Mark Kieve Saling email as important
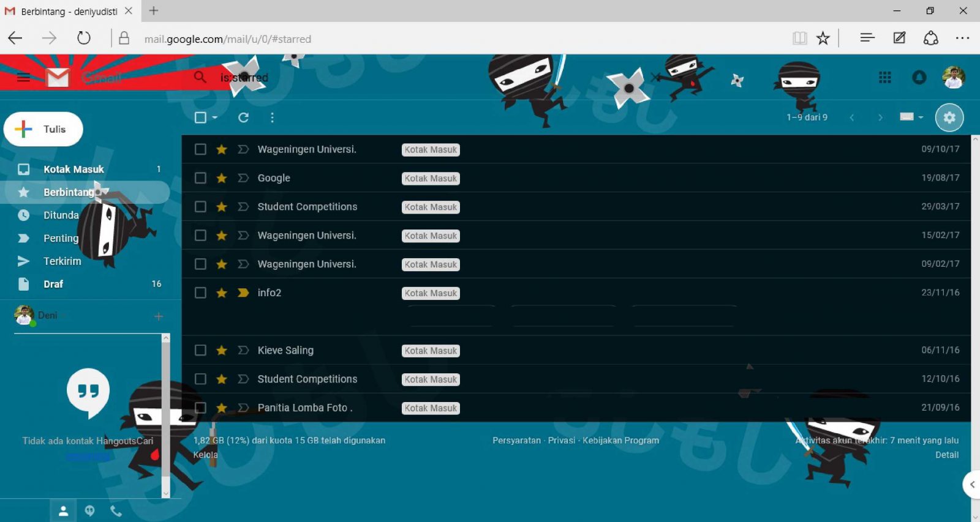Screen dimensions: 980x522 (x=243, y=351)
